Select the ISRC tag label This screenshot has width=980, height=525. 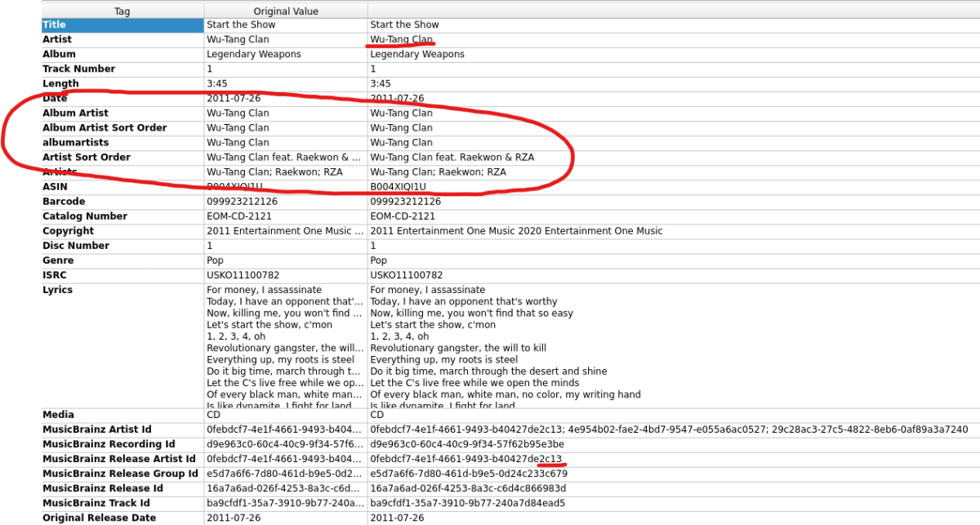pyautogui.click(x=54, y=275)
